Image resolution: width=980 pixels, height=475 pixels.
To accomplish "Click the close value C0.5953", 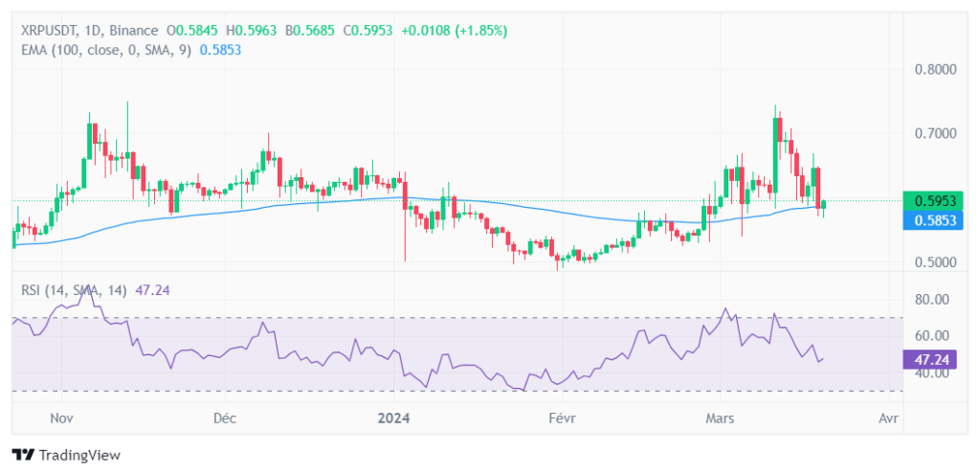I will [368, 30].
